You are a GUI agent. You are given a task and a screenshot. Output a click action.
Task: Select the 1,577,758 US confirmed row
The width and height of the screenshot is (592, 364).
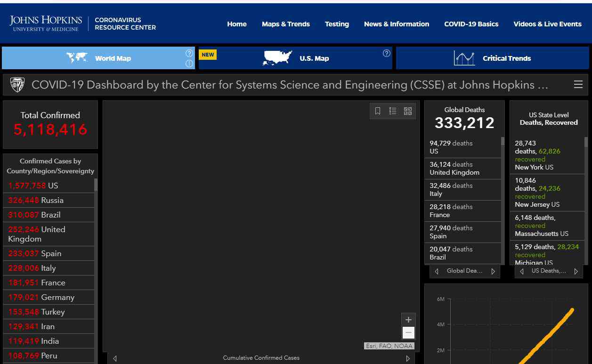tap(49, 186)
